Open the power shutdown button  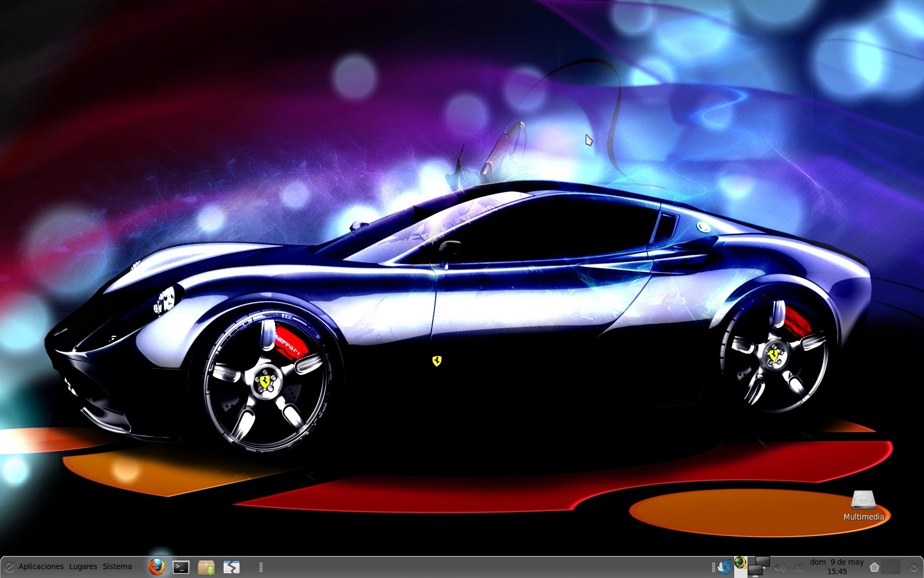[x=914, y=567]
